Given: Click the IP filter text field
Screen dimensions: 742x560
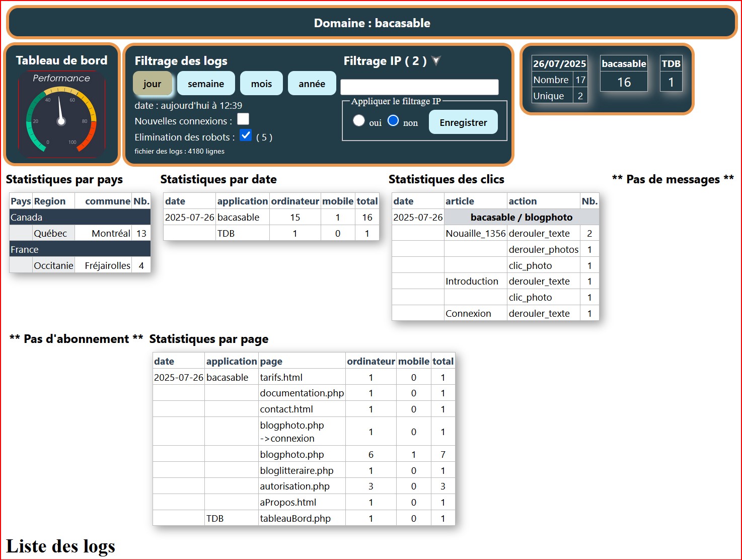Looking at the screenshot, I should coord(419,87).
